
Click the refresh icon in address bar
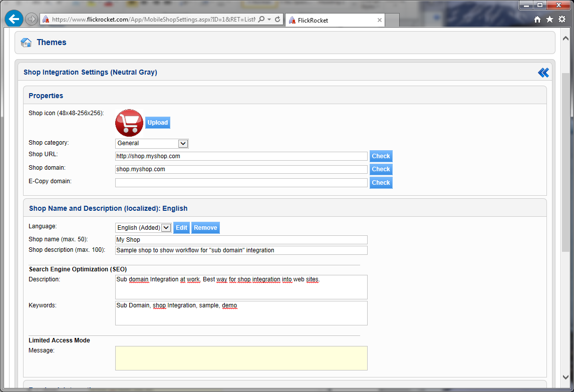tap(277, 20)
